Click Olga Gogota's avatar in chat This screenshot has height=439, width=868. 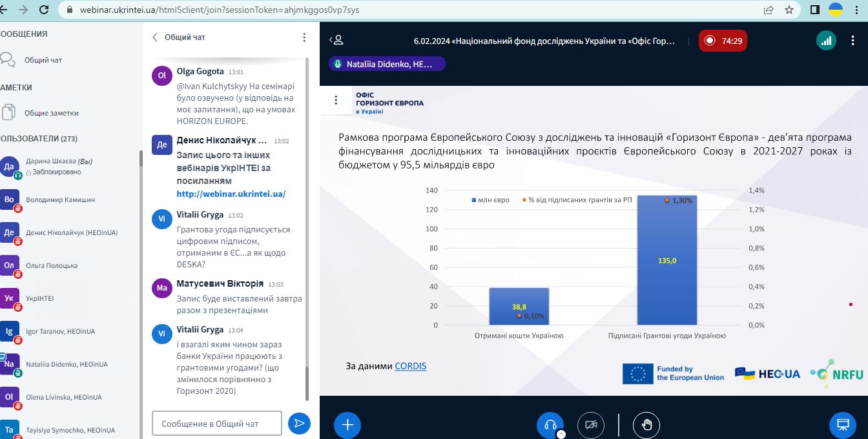click(x=162, y=76)
